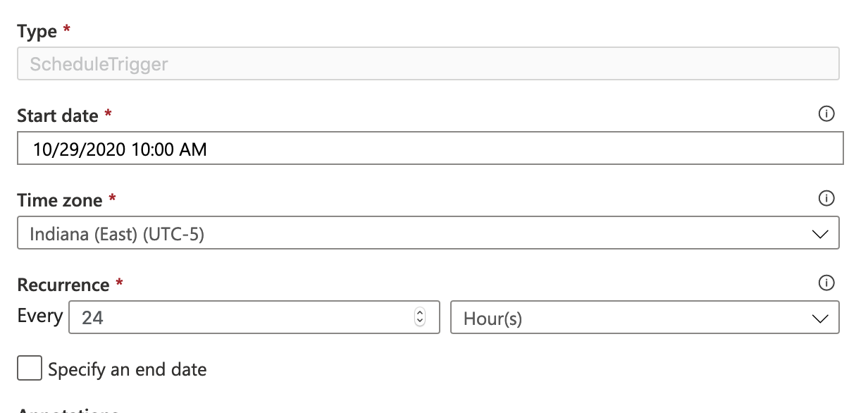This screenshot has width=868, height=413.
Task: View Start date tooltip via its circular icon
Action: point(828,114)
